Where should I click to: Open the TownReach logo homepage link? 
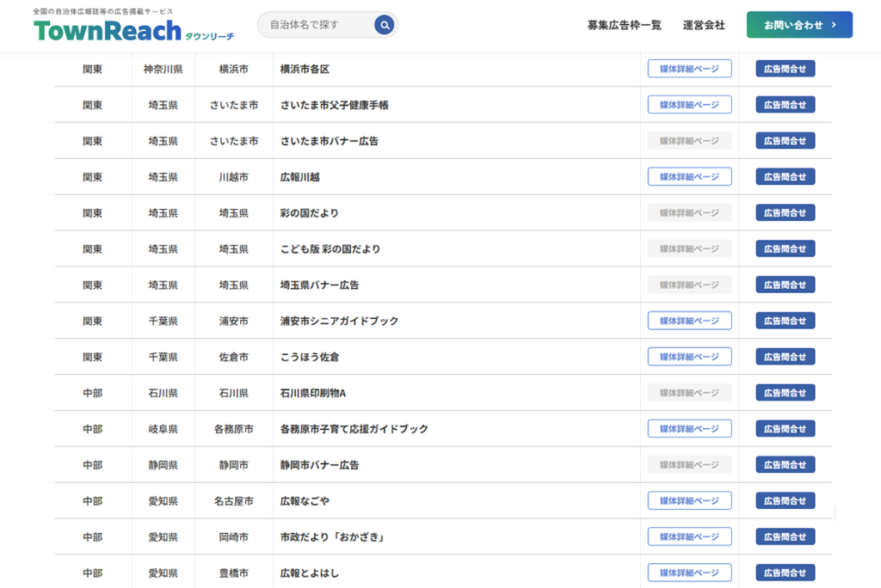[133, 27]
